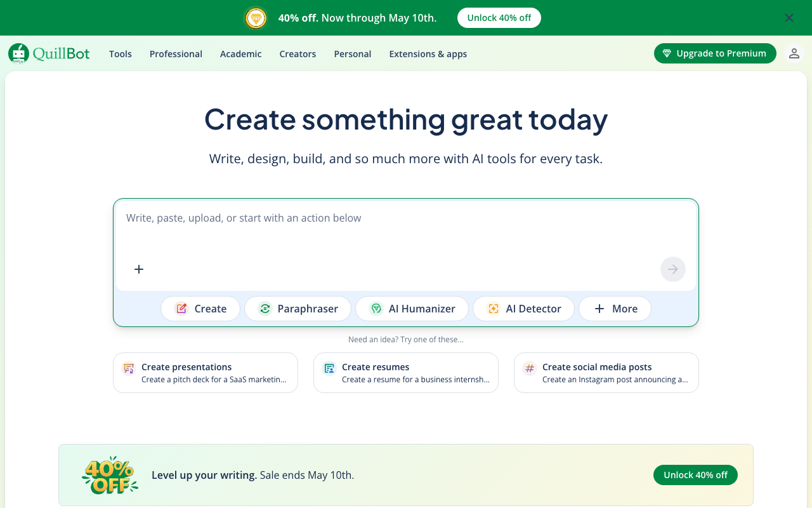Close the top promo banner
The height and width of the screenshot is (508, 812).
(x=789, y=18)
